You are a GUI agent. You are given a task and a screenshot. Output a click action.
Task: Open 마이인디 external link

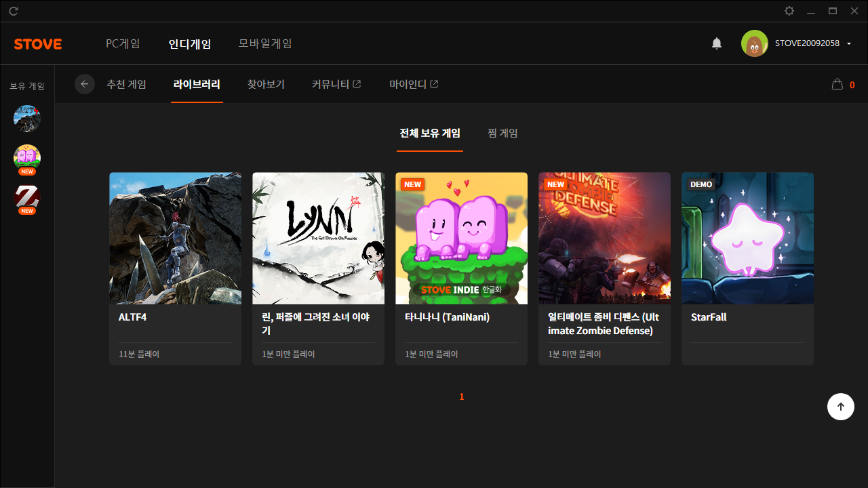[414, 85]
